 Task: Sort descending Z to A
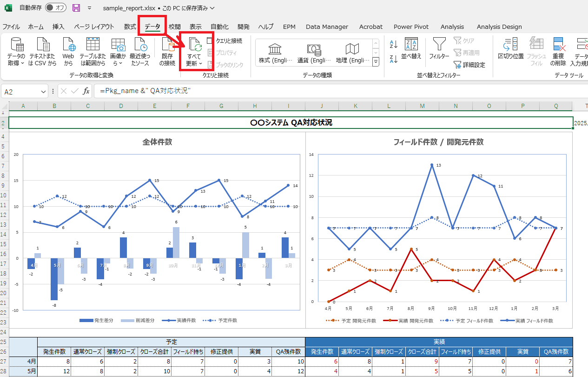(393, 59)
